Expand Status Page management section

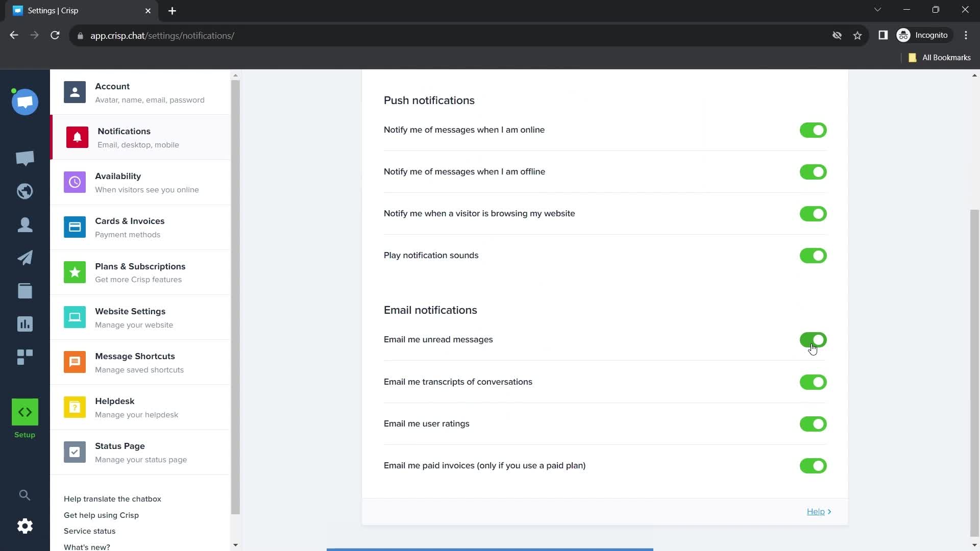(141, 452)
